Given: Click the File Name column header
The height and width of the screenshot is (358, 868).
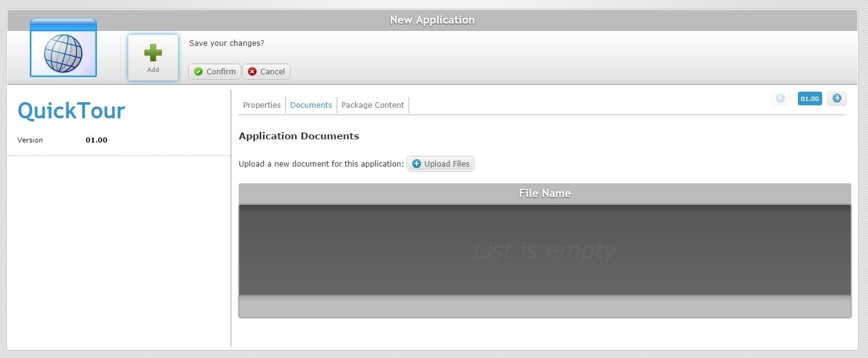Looking at the screenshot, I should click(x=544, y=193).
